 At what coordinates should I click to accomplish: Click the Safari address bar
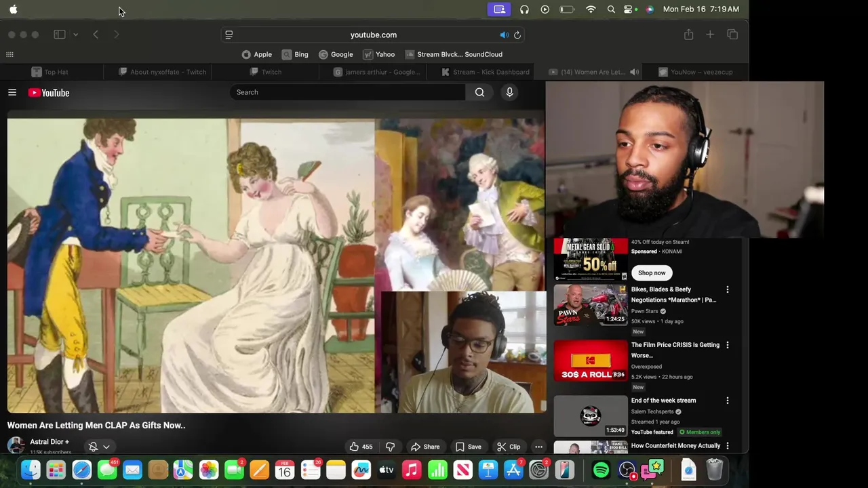(373, 35)
